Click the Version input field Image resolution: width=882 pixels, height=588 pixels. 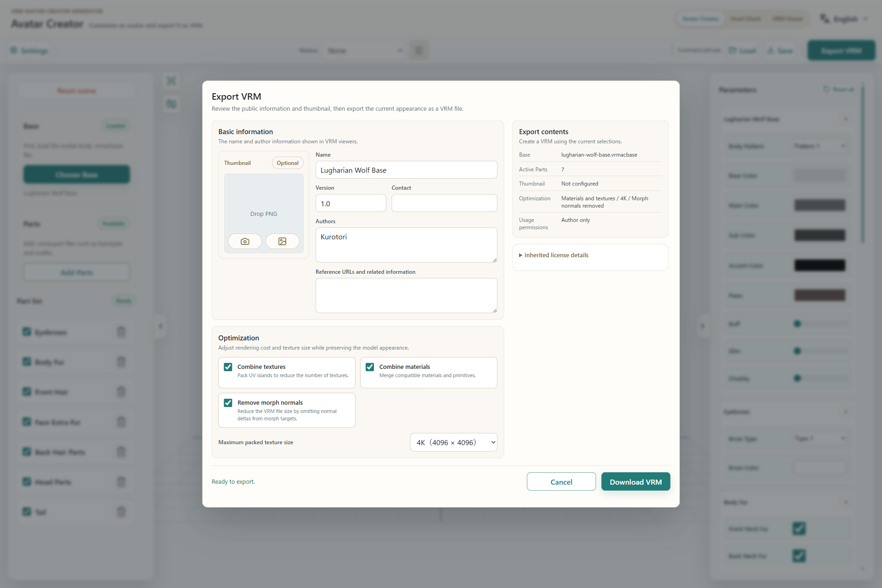pyautogui.click(x=351, y=203)
